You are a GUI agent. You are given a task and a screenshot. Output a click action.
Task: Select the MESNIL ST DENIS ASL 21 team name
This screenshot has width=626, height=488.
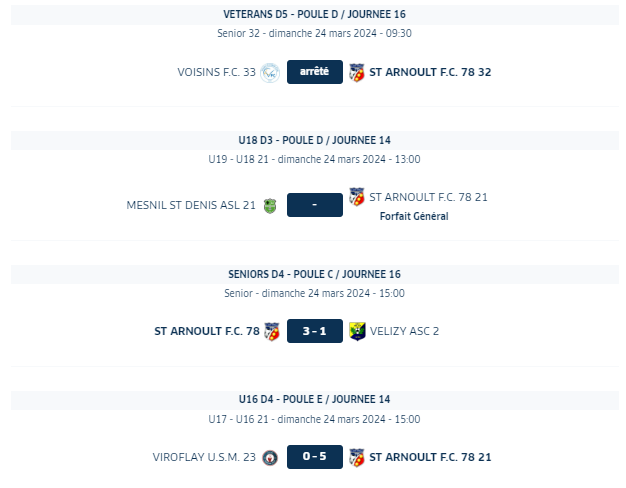coord(191,205)
